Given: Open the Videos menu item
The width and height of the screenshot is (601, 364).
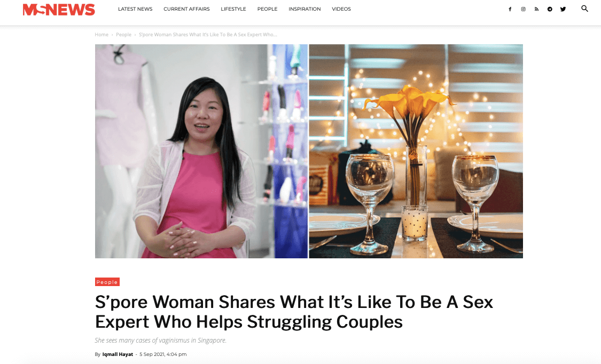Looking at the screenshot, I should coord(341,9).
